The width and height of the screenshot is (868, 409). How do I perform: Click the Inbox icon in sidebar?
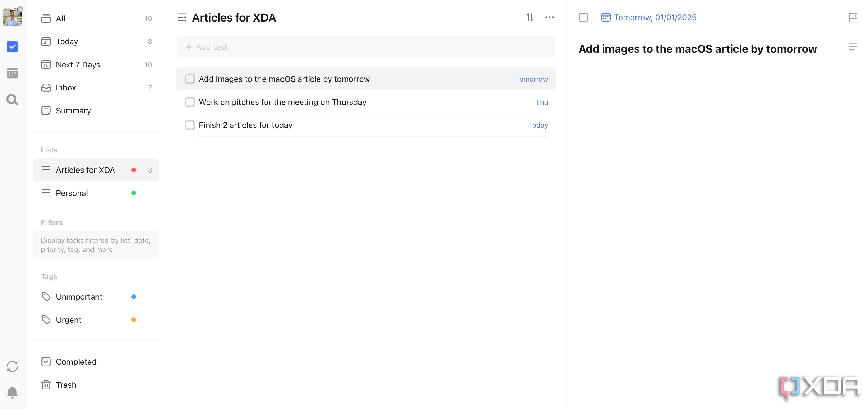(46, 88)
